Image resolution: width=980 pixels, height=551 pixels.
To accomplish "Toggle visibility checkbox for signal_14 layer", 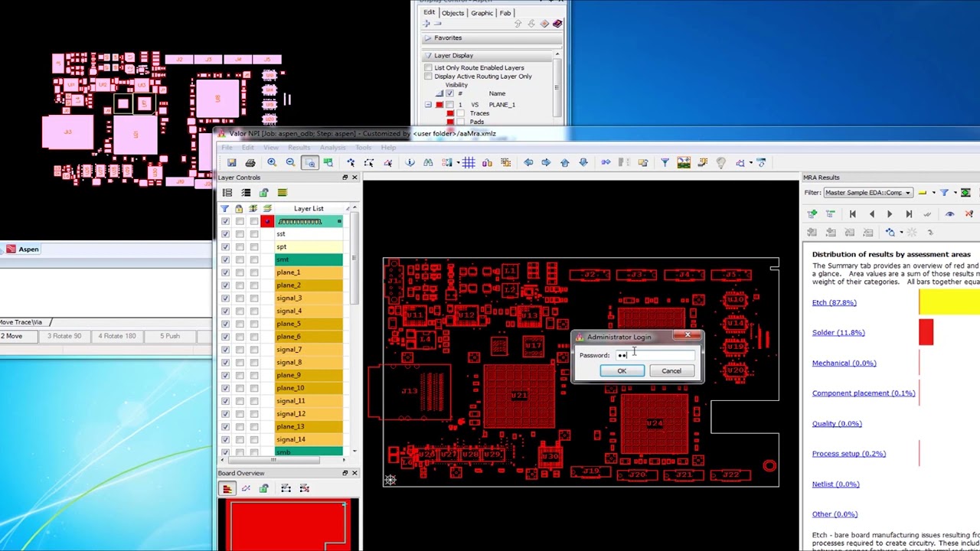I will (225, 439).
